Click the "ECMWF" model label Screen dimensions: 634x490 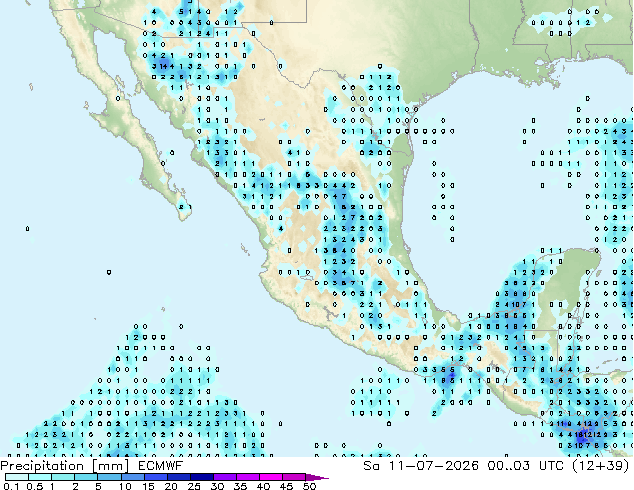pos(161,466)
